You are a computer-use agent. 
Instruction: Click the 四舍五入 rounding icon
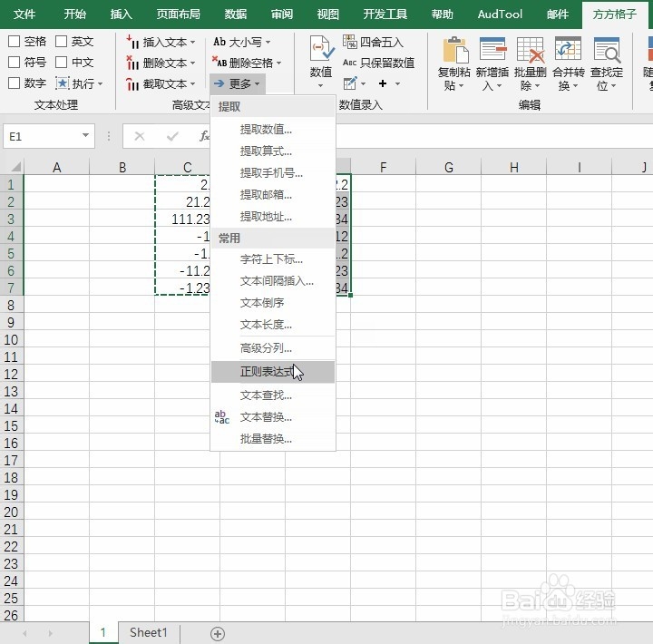click(350, 42)
